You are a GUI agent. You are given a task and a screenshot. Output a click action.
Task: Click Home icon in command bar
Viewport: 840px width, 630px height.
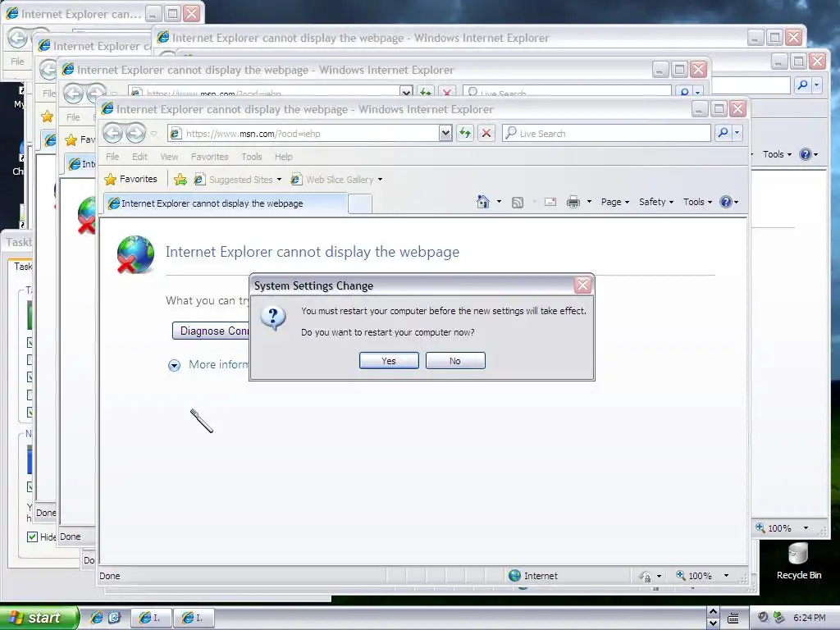click(482, 202)
